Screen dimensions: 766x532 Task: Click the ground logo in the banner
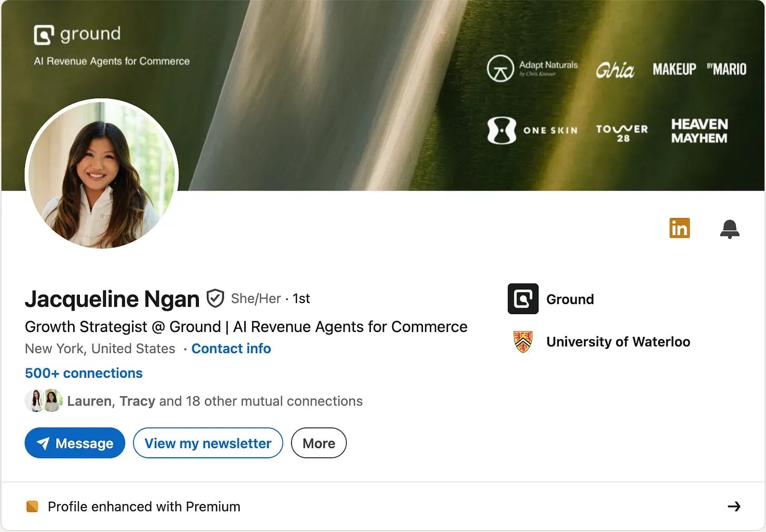pyautogui.click(x=77, y=35)
